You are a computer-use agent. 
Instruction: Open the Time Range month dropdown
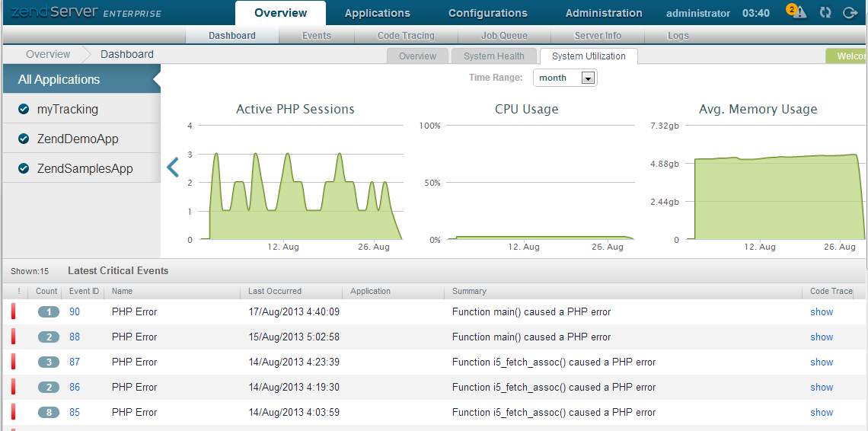[x=565, y=78]
